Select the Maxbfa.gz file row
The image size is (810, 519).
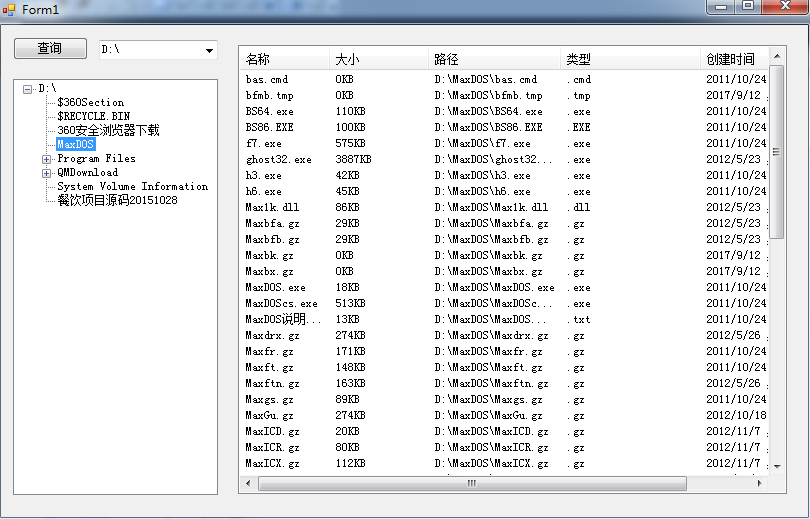tap(504, 224)
